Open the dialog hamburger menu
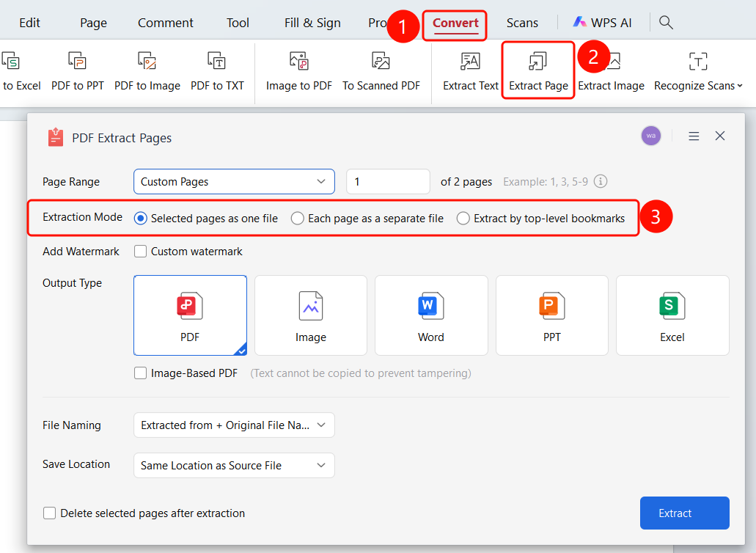The image size is (756, 553). pos(694,136)
